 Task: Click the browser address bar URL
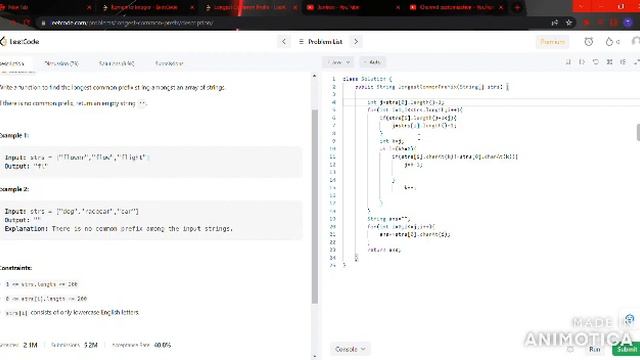132,23
